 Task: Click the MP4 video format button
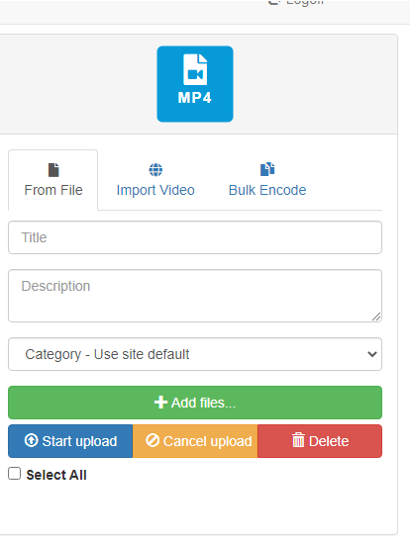coord(195,84)
